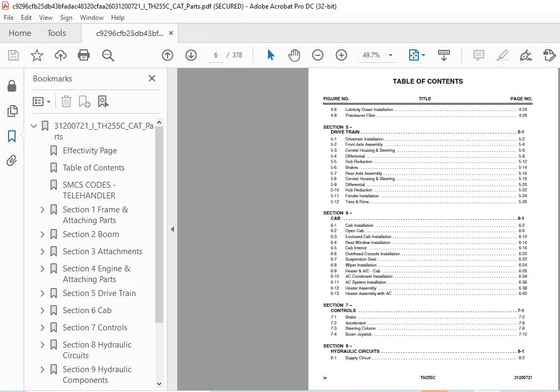The width and height of the screenshot is (560, 392).
Task: Switch to the Home tab
Action: coord(20,33)
